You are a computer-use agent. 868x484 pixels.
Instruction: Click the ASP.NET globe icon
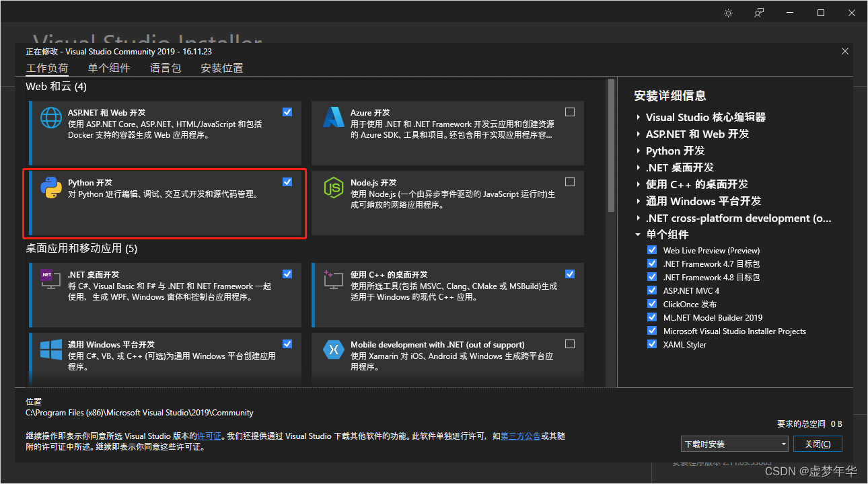[51, 118]
